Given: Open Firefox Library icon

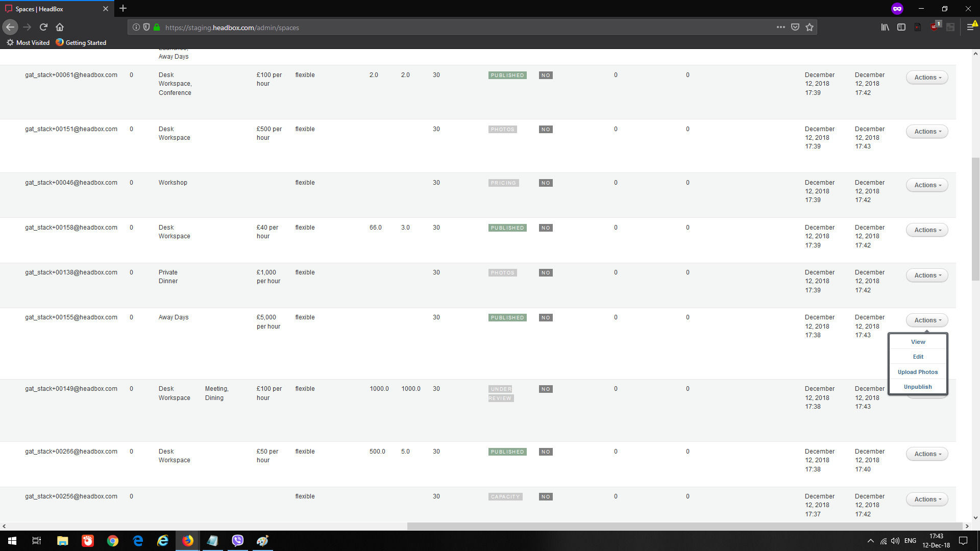Looking at the screenshot, I should (x=885, y=27).
